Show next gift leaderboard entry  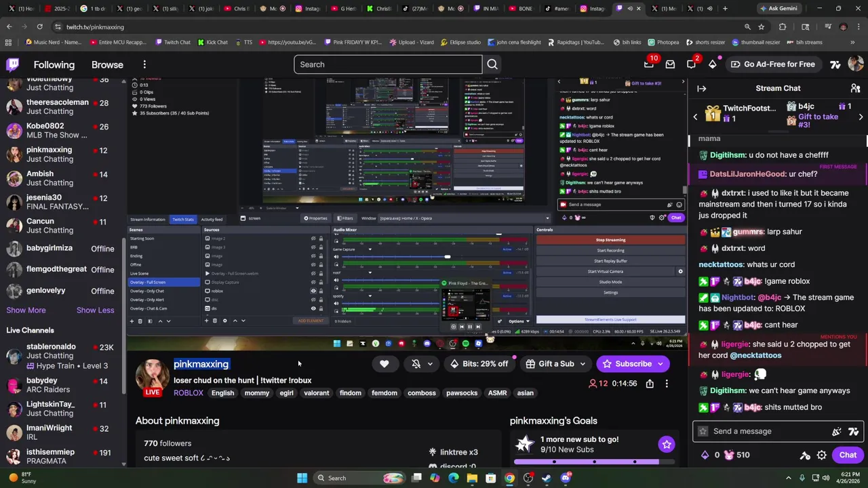pyautogui.click(x=861, y=117)
